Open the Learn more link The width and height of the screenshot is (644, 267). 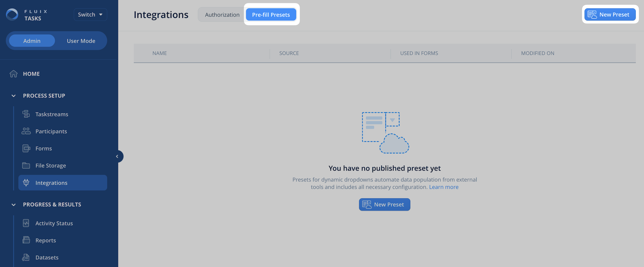(444, 187)
